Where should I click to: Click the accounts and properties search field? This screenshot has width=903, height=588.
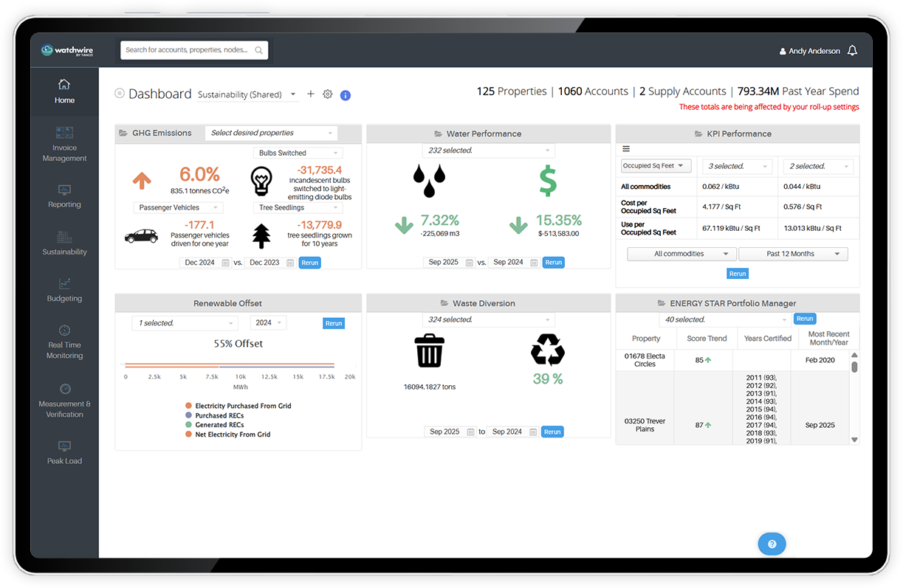188,50
